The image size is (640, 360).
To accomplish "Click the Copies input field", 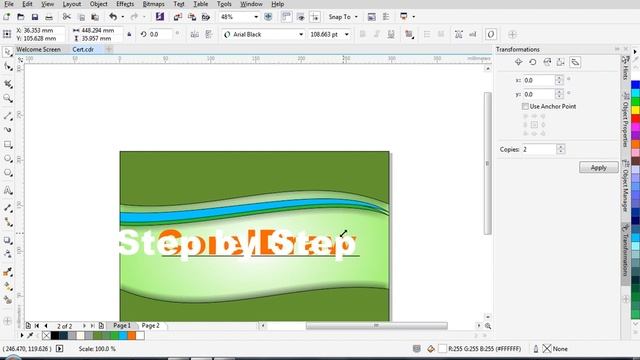I will [539, 149].
